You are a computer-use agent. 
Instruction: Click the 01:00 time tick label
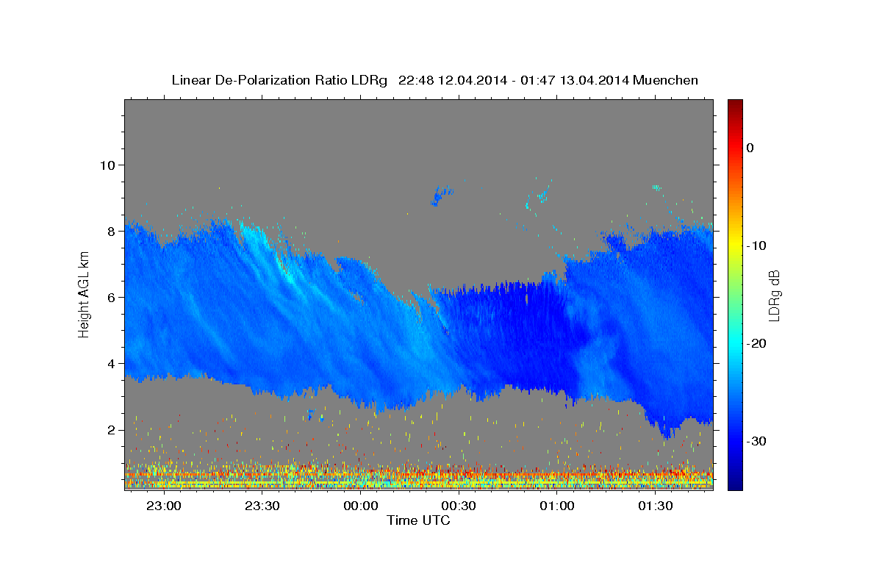(x=557, y=506)
